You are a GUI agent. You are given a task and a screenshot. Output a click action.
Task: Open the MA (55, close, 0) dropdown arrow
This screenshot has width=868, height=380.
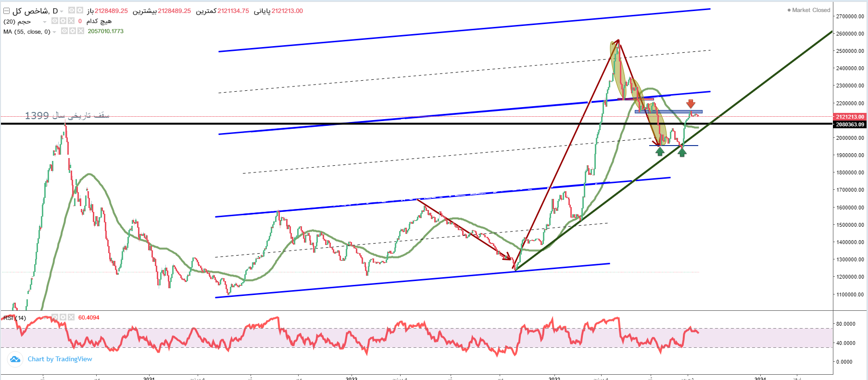[x=54, y=32]
